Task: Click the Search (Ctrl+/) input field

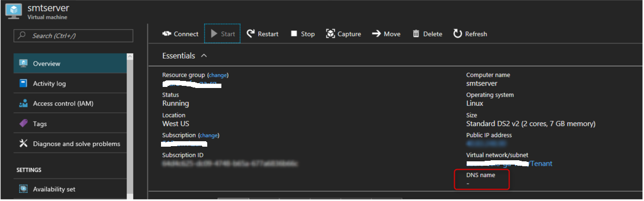Action: pyautogui.click(x=73, y=36)
